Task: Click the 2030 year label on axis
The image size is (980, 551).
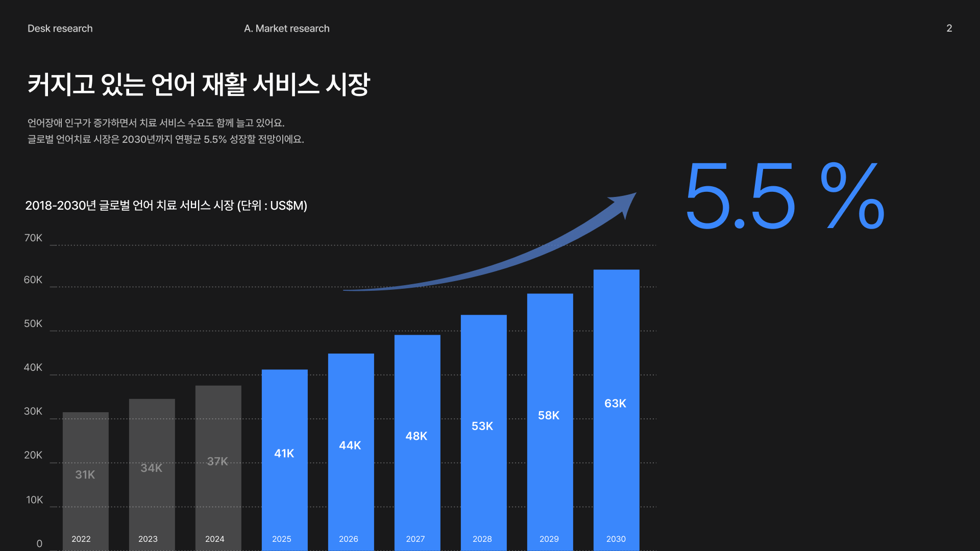Action: point(616,539)
